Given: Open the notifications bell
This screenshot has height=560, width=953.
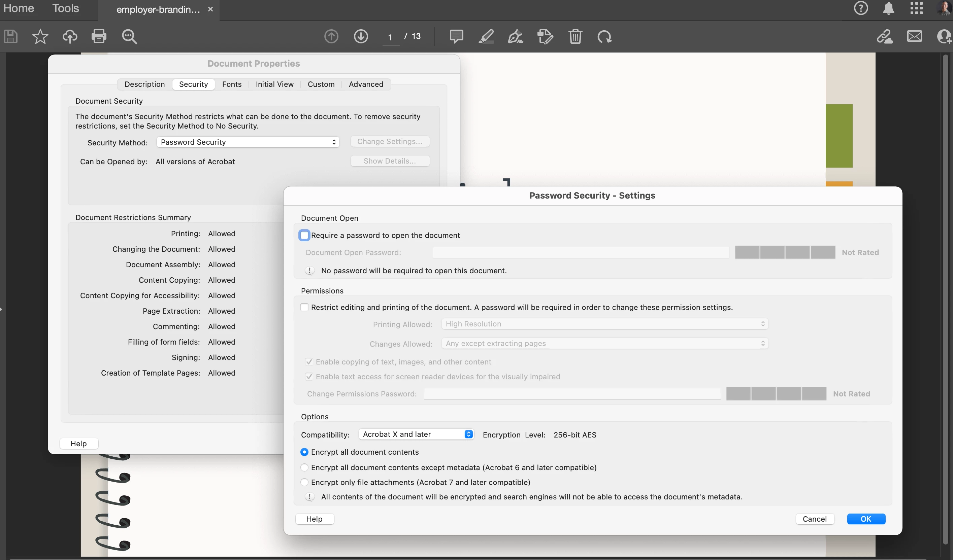Looking at the screenshot, I should click(x=888, y=8).
